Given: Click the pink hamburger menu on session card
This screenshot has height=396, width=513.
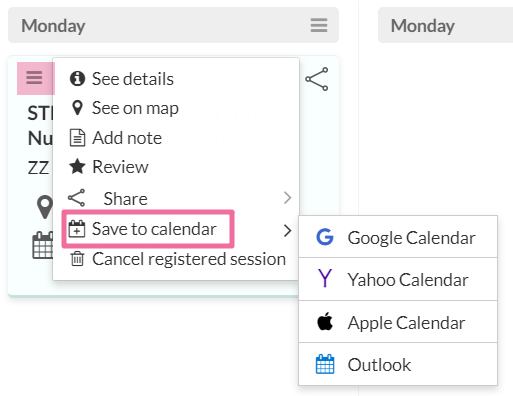Looking at the screenshot, I should (35, 78).
